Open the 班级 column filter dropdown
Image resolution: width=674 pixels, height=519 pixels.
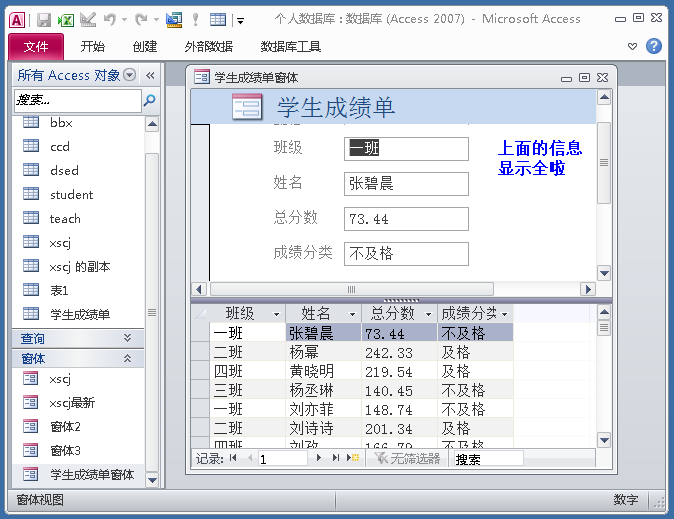pos(276,314)
